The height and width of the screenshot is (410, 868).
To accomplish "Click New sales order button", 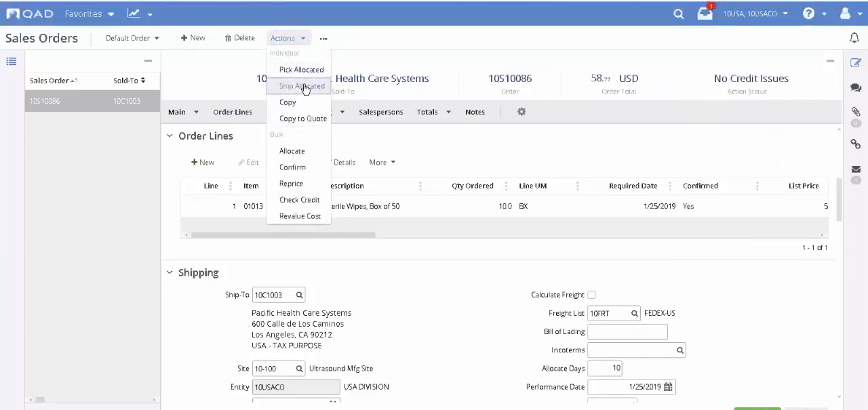I will point(193,38).
